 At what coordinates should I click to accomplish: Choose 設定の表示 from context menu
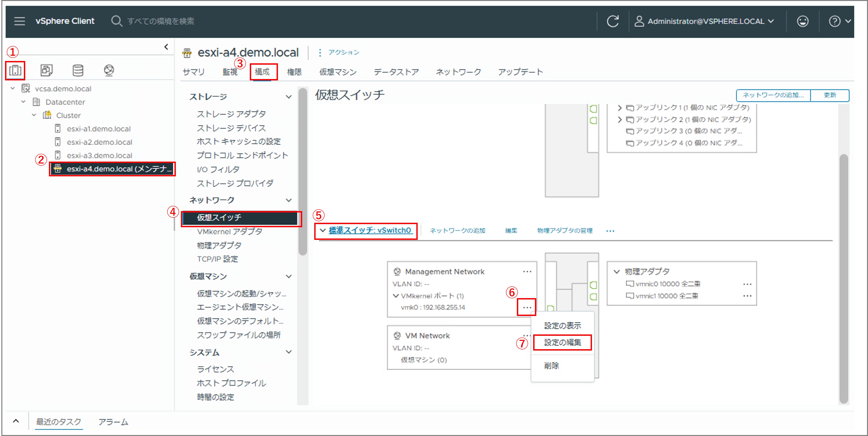(x=562, y=326)
